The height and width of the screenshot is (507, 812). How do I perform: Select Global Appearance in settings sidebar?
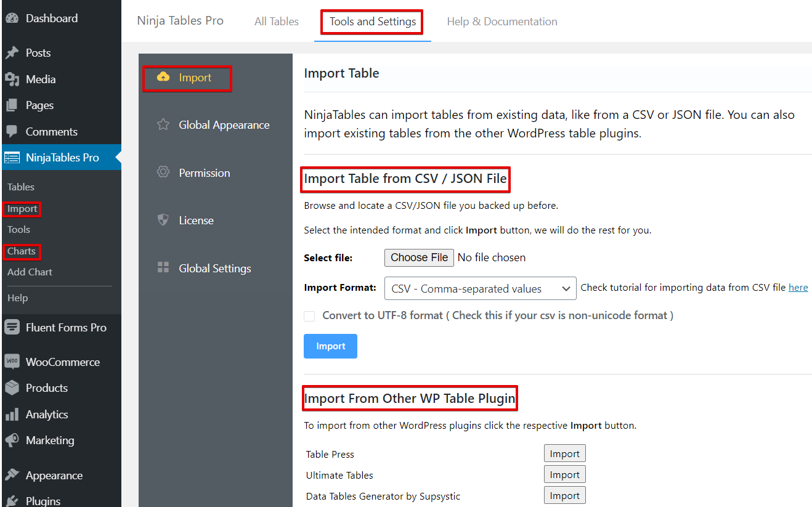pos(224,125)
